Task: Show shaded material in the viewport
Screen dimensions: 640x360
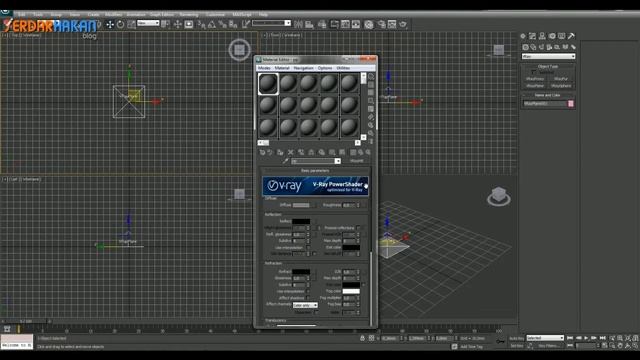Action: [342, 152]
